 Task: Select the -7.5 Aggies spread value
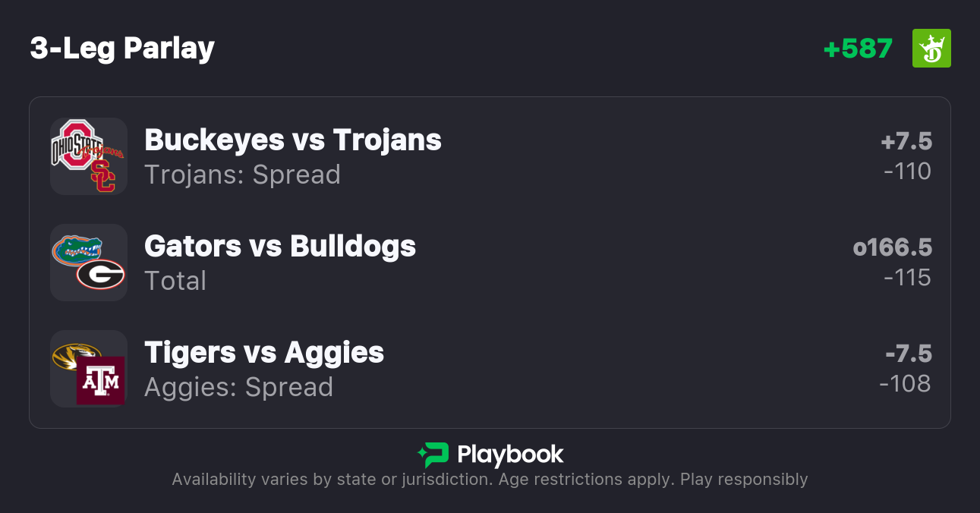[x=909, y=354]
